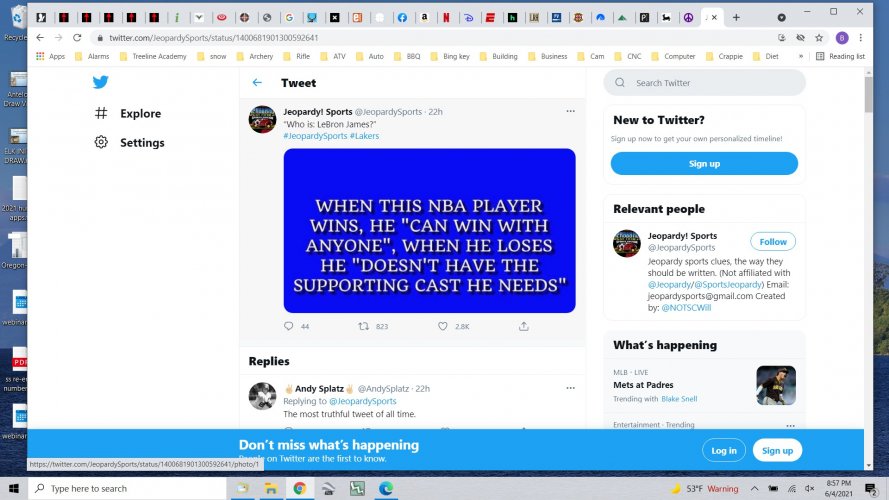Open Treeline Academy bookmark folder
889x500 pixels.
click(x=153, y=56)
